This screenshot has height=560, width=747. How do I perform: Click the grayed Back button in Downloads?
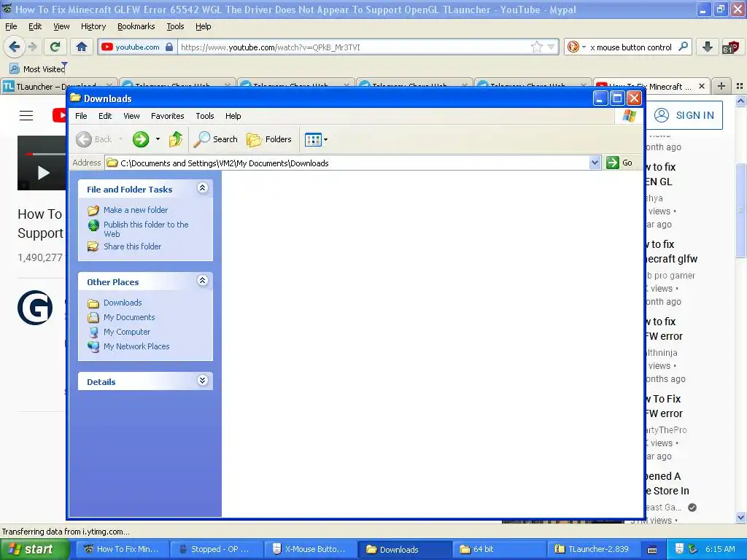click(x=94, y=139)
